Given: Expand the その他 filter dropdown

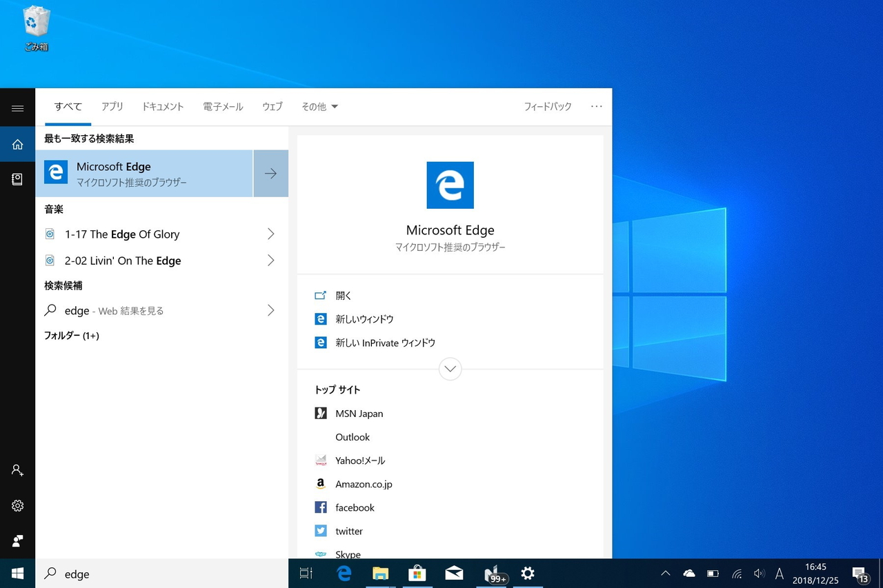Looking at the screenshot, I should pyautogui.click(x=319, y=107).
